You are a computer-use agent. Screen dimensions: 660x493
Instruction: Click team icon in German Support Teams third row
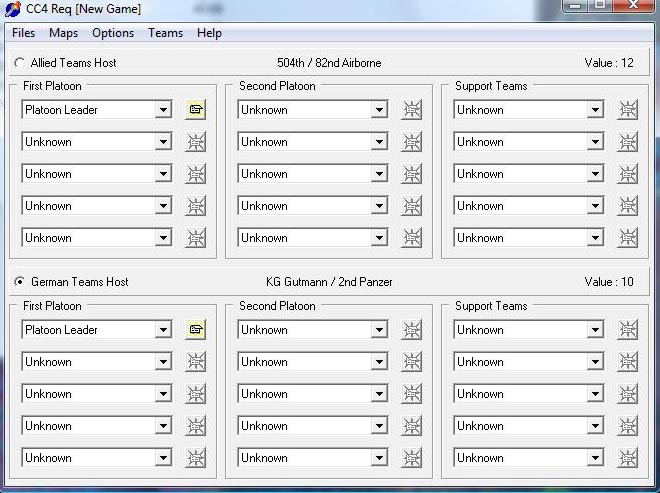click(627, 394)
